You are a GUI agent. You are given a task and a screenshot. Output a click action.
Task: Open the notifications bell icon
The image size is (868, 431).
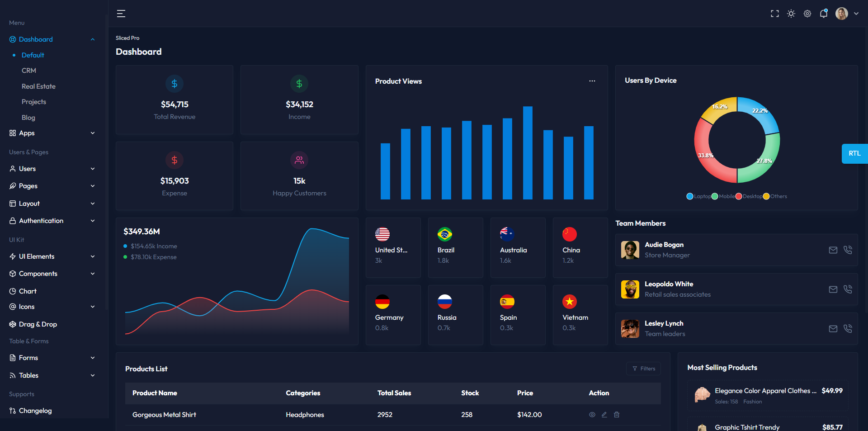(823, 14)
